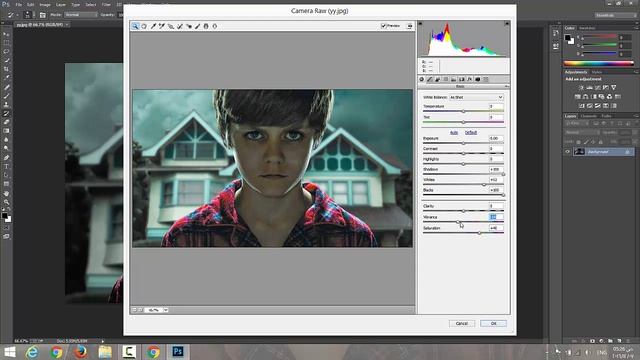Click the Saturation slider handle
Image resolution: width=640 pixels, height=360 pixels.
(x=480, y=233)
